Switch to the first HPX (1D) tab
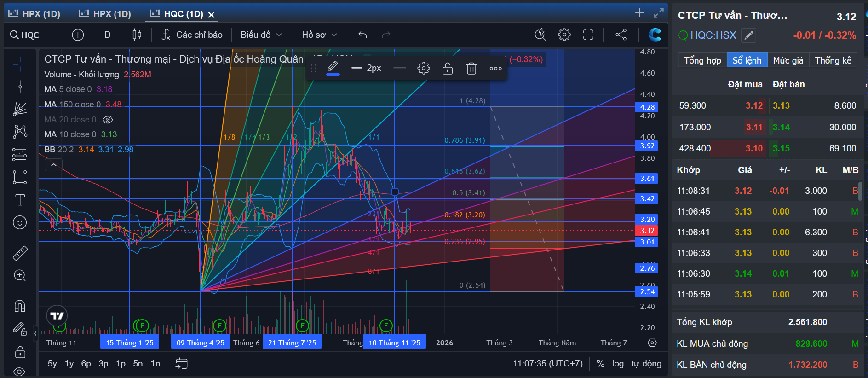The image size is (868, 378). point(34,14)
